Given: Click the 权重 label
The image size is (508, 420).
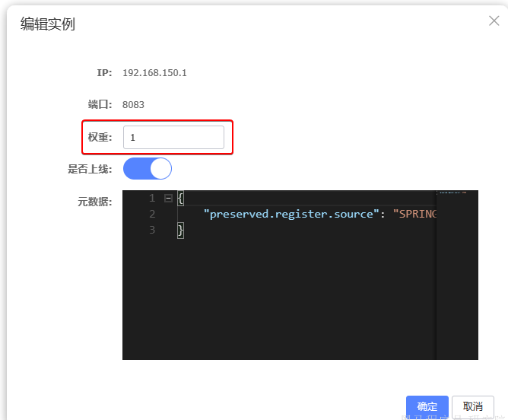Looking at the screenshot, I should 100,138.
